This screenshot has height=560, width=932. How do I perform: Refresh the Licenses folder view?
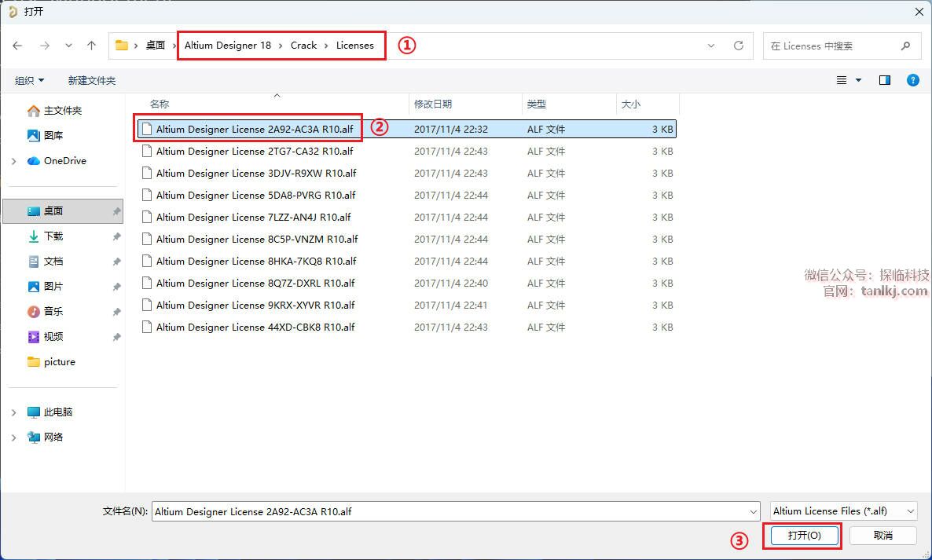(x=738, y=46)
